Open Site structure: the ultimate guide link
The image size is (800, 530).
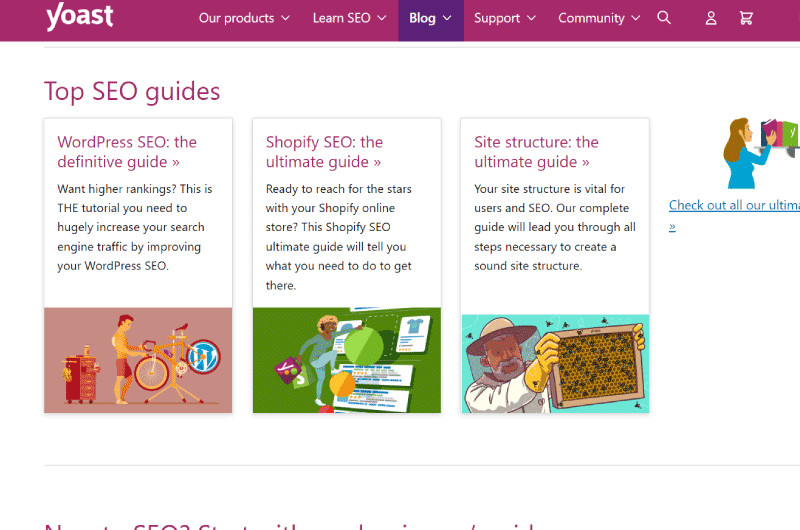536,152
